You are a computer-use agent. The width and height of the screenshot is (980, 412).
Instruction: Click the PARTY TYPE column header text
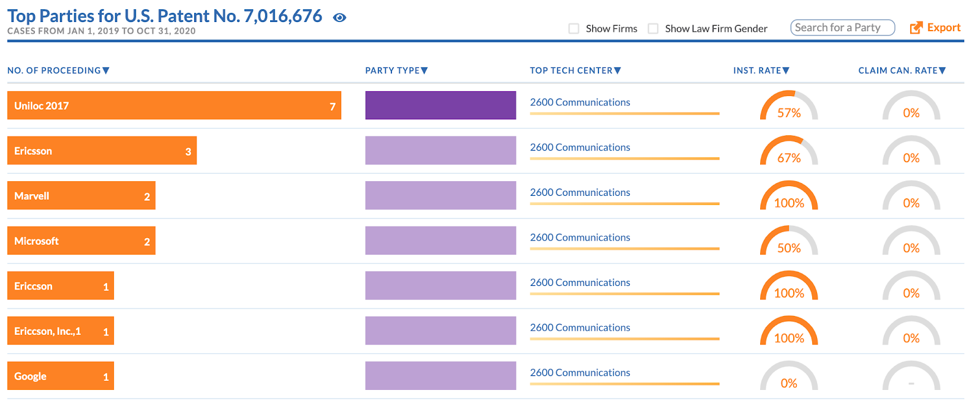(393, 71)
